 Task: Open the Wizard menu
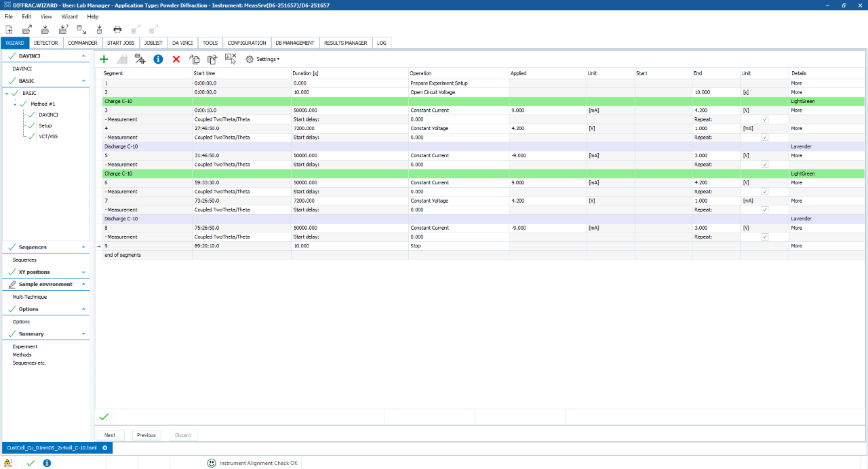pos(69,16)
